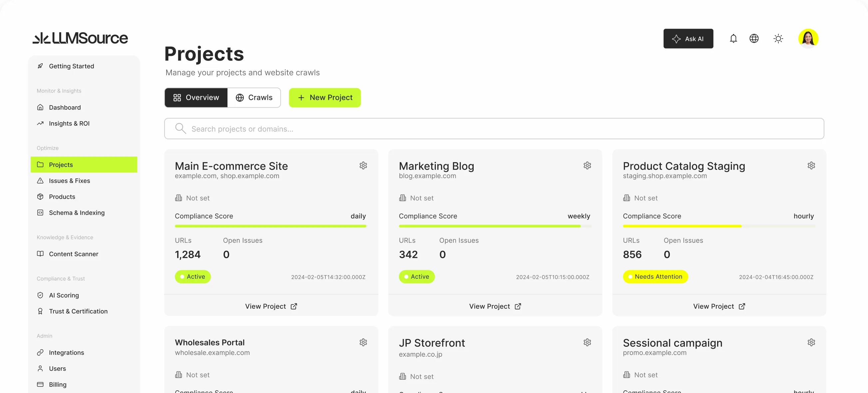Create a New Project
The width and height of the screenshot is (868, 393).
[325, 98]
